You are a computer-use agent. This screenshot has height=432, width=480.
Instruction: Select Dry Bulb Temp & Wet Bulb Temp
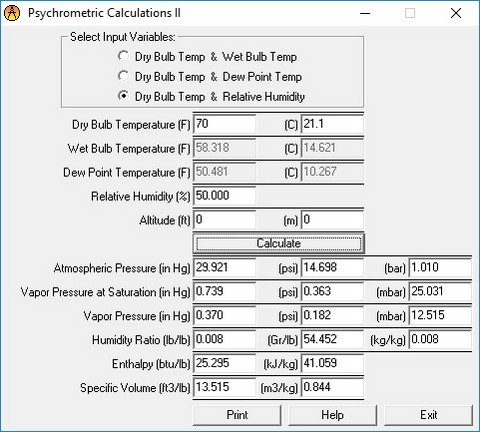207,57
